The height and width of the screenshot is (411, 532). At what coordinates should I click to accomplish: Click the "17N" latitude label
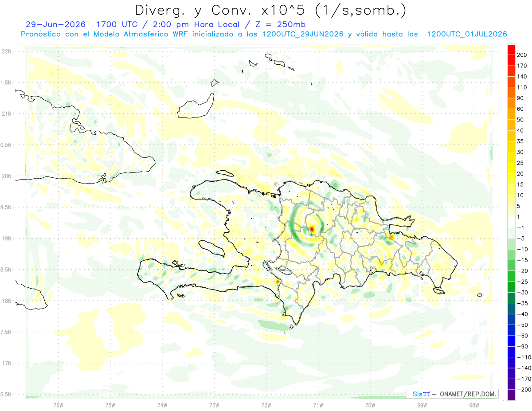[x=6, y=363]
